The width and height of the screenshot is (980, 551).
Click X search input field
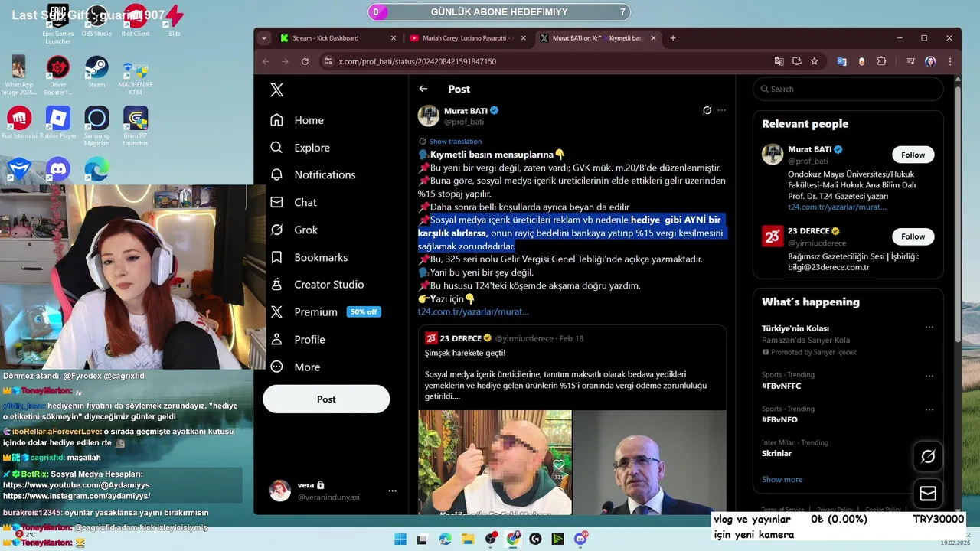click(848, 89)
